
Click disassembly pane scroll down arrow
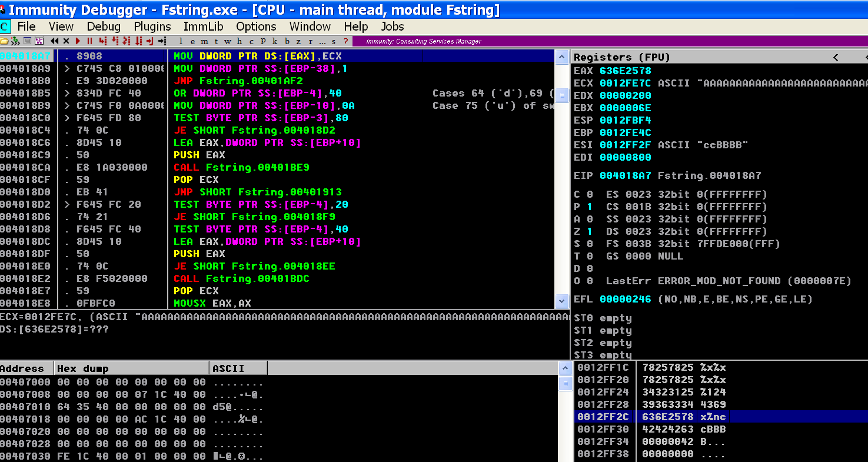click(x=562, y=301)
